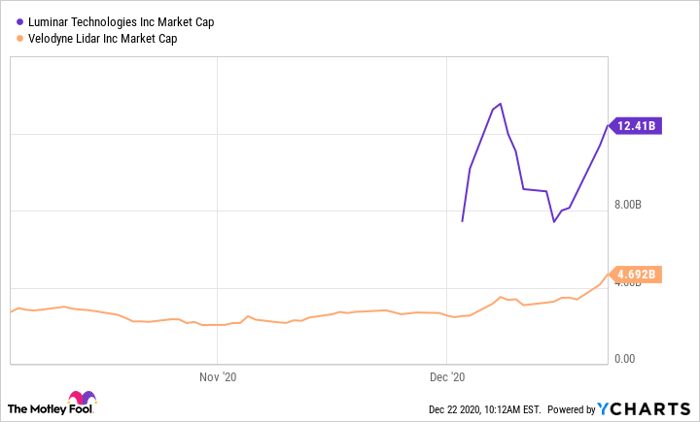Screen dimensions: 700x422
Task: Click the left start of the Velodyne line
Action: (x=11, y=312)
